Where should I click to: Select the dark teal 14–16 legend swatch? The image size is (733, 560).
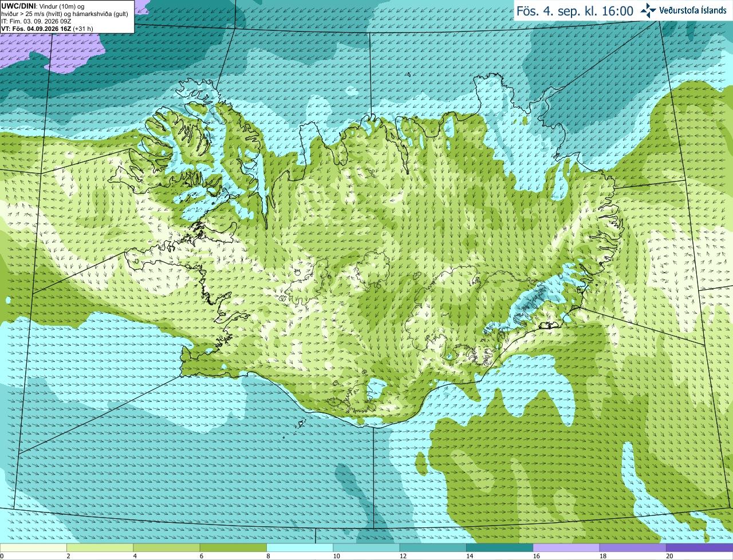pyautogui.click(x=500, y=547)
